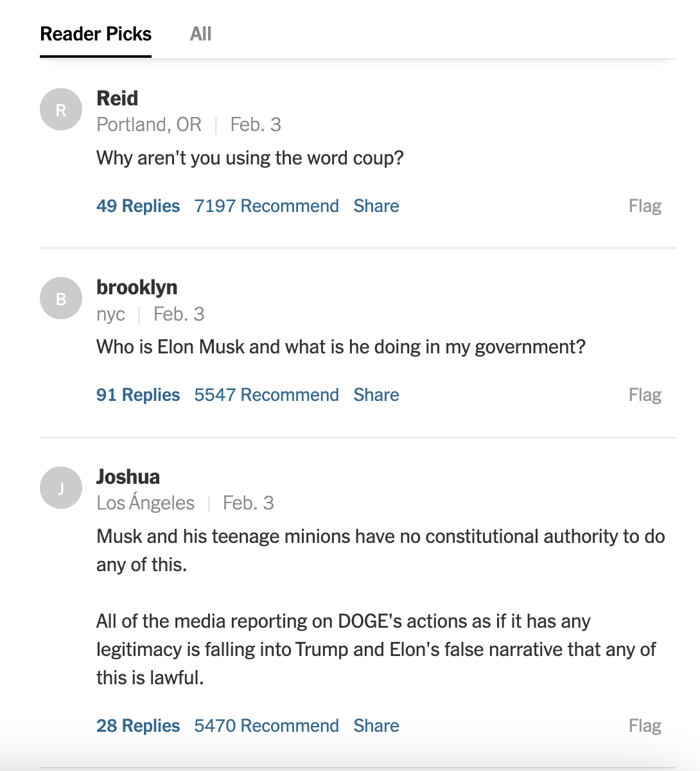Click Joshua's avatar circle with J
The height and width of the screenshot is (771, 700).
[61, 488]
